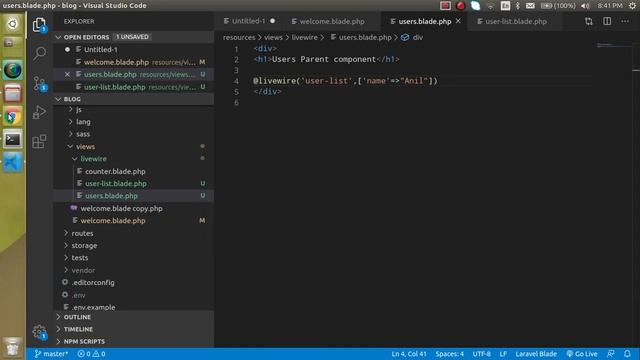Screen dimensions: 640x360
Task: Split the editor to the right
Action: click(x=607, y=21)
